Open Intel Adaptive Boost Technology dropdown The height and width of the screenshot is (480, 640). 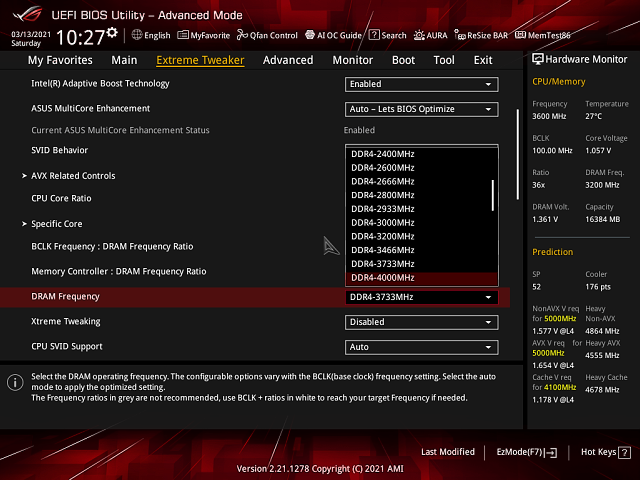coord(421,84)
